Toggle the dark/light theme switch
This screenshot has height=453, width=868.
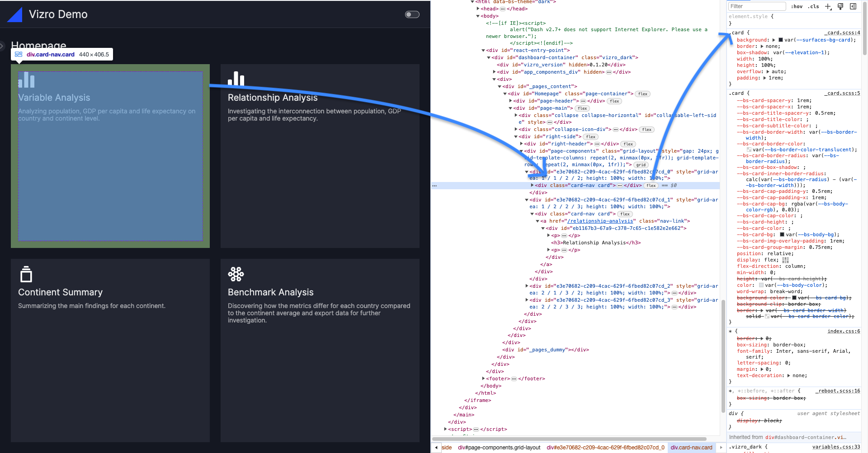click(x=412, y=14)
